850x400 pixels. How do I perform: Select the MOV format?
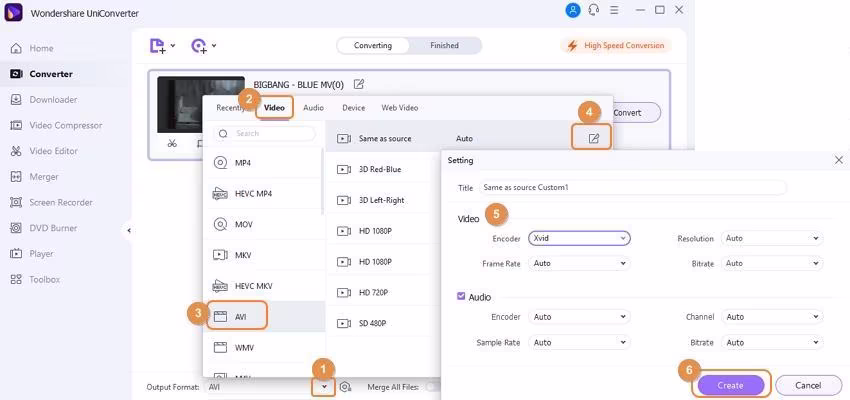263,224
